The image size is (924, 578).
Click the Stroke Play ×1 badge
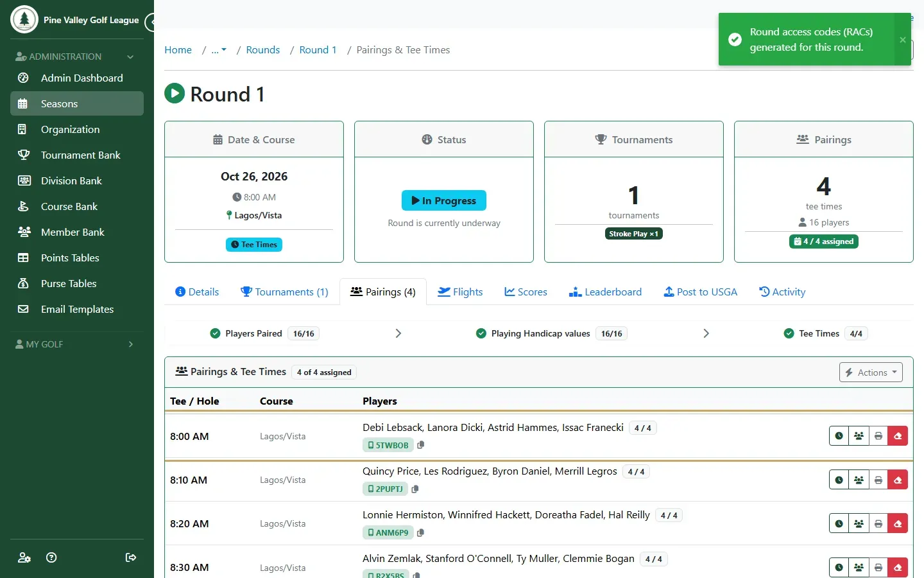pyautogui.click(x=634, y=234)
